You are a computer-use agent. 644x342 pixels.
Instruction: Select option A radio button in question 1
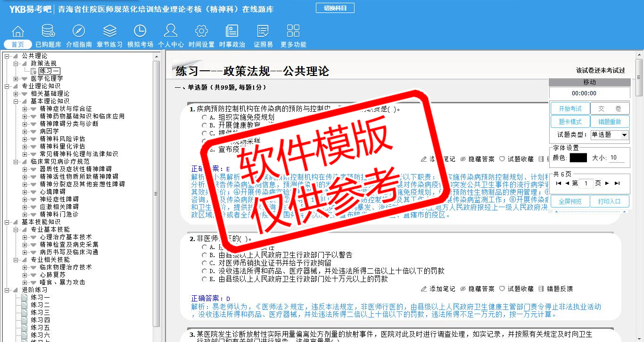pos(204,117)
